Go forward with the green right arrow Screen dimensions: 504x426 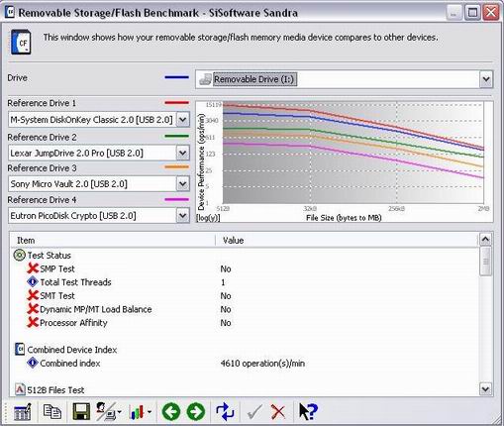196,412
